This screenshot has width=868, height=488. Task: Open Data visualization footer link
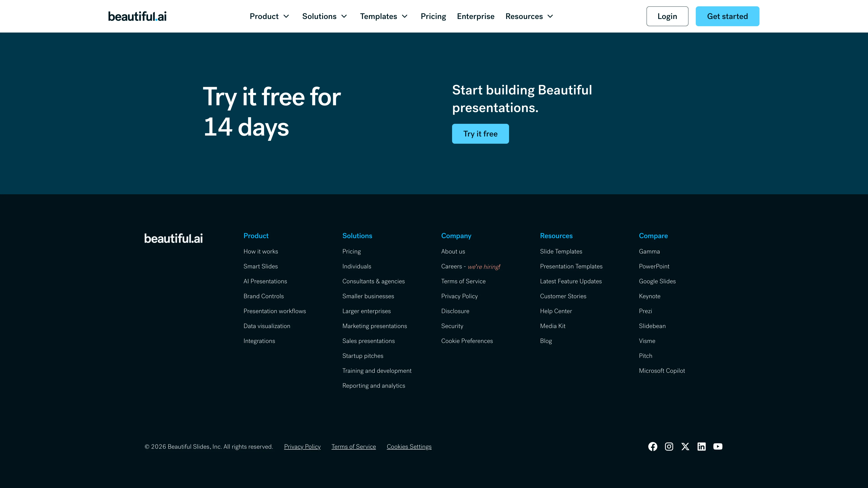pos(267,326)
